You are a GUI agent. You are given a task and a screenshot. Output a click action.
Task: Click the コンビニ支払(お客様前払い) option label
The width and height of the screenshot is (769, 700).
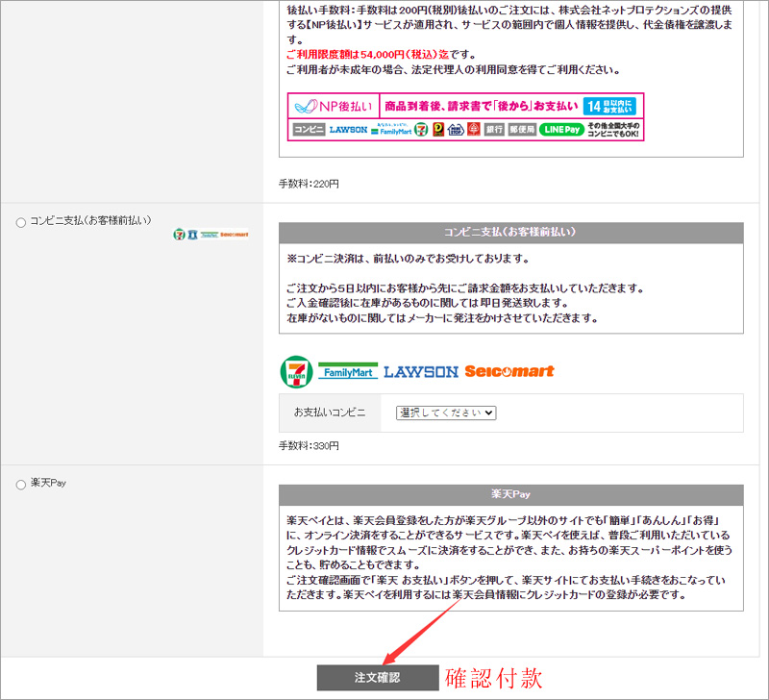(x=90, y=221)
